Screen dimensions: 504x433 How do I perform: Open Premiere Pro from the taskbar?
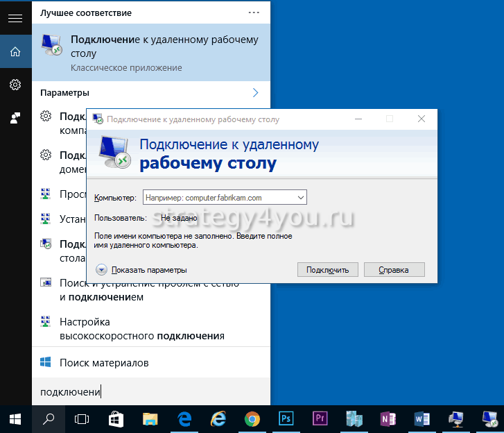pos(320,418)
